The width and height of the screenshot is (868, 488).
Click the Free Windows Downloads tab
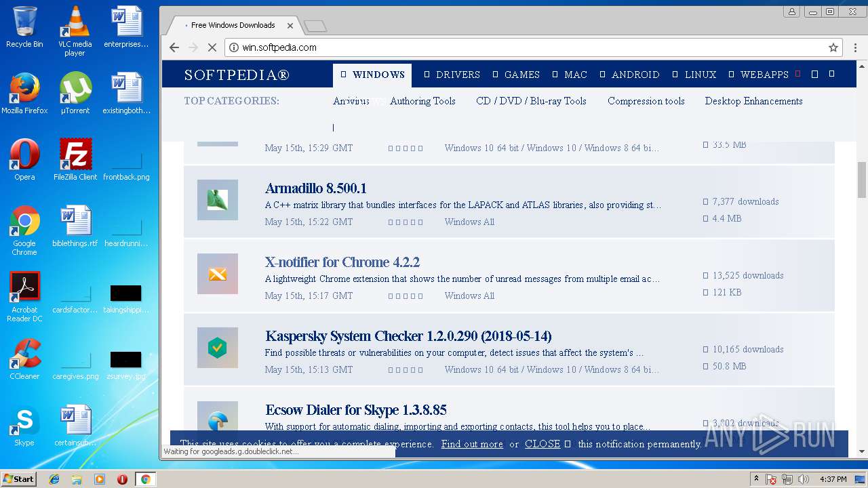(x=232, y=25)
